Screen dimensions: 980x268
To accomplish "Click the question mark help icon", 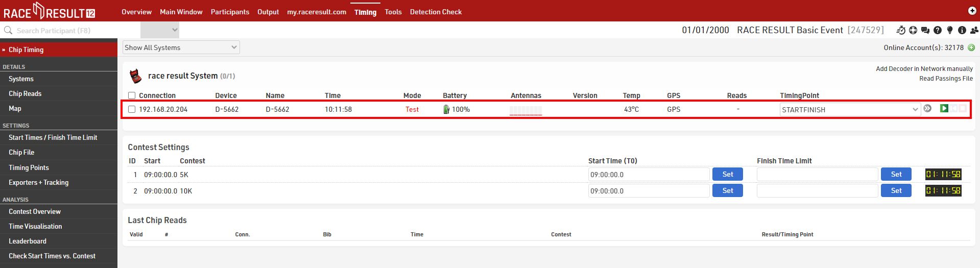I will [938, 30].
